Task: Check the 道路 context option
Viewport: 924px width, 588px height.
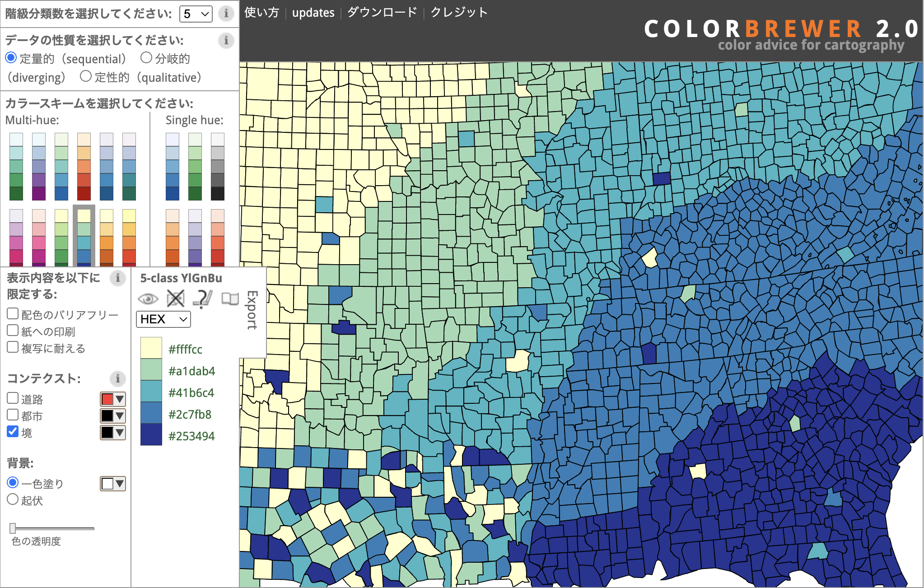Action: tap(13, 398)
